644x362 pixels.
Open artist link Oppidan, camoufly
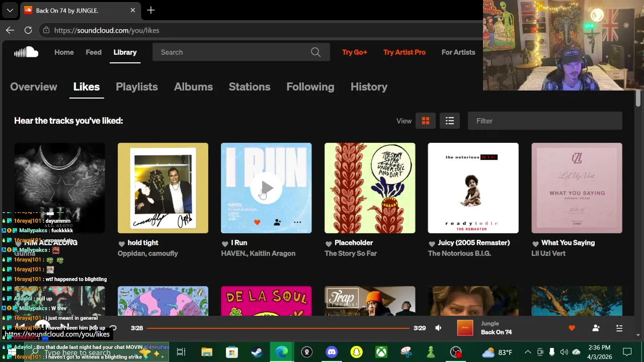(x=148, y=253)
